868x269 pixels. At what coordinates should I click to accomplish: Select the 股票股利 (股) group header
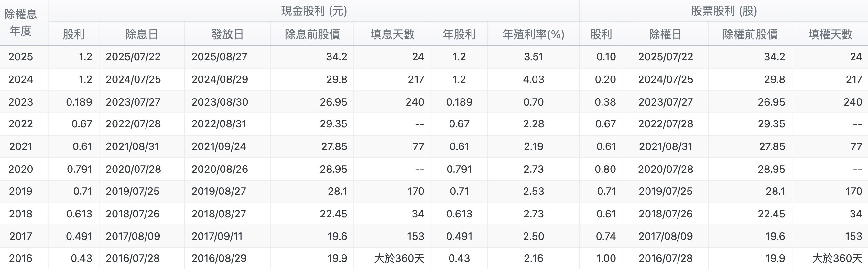(724, 11)
